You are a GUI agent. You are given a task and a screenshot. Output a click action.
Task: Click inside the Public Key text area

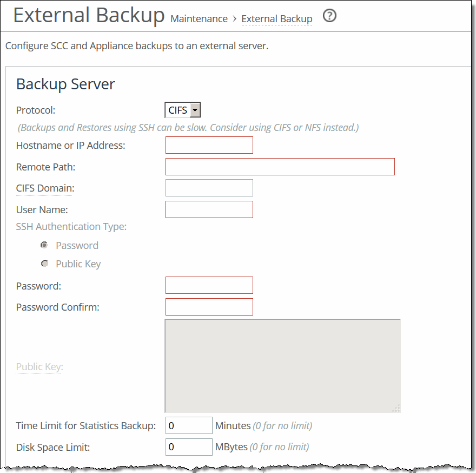[x=282, y=364]
